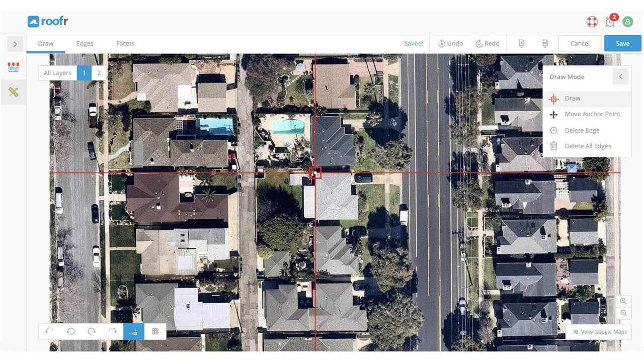Image resolution: width=644 pixels, height=362 pixels.
Task: Click the grey document export icon
Action: tap(521, 44)
